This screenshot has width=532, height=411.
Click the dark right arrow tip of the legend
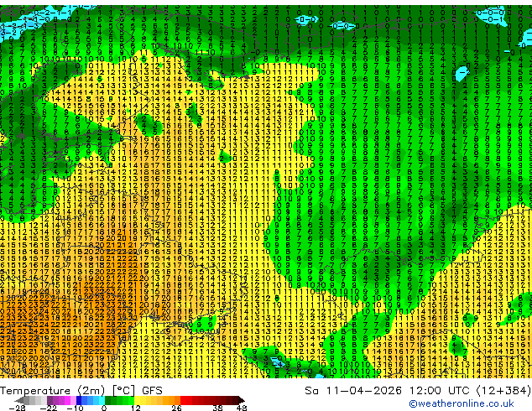click(242, 400)
